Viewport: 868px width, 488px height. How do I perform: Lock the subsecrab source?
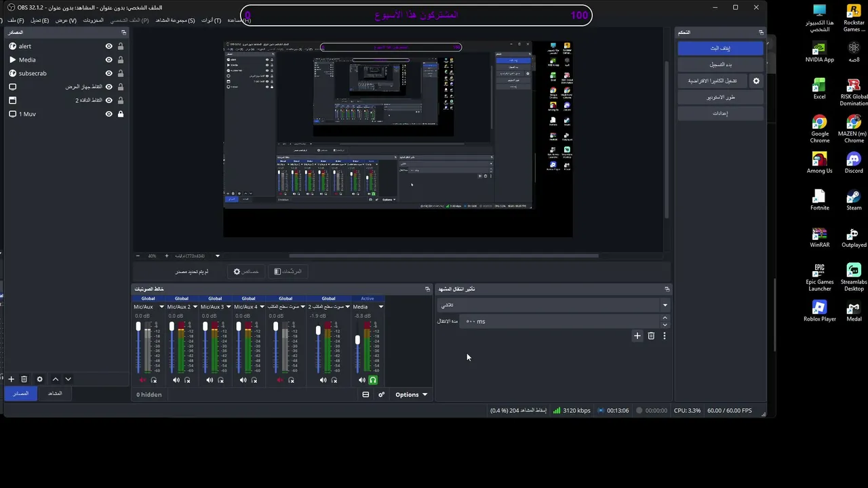tap(121, 73)
